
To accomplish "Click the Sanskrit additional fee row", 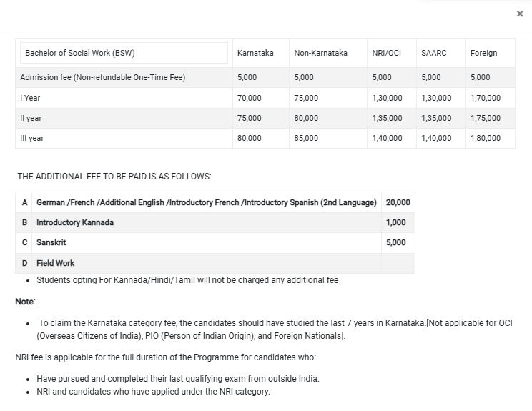I will 51,242.
